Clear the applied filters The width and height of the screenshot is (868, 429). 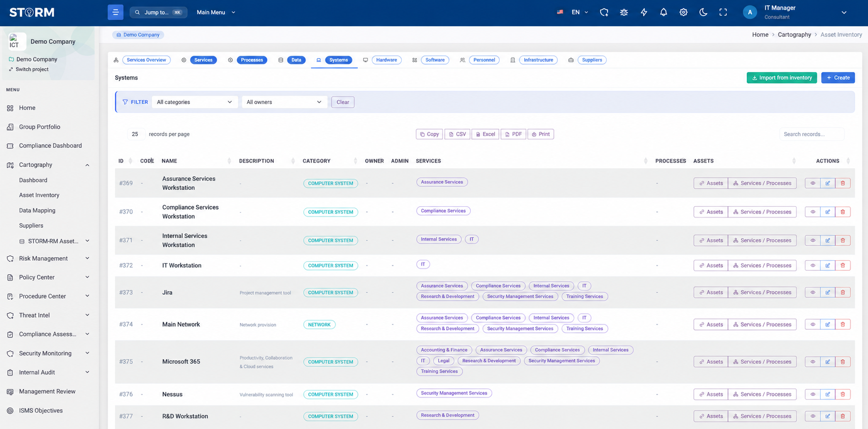point(343,102)
